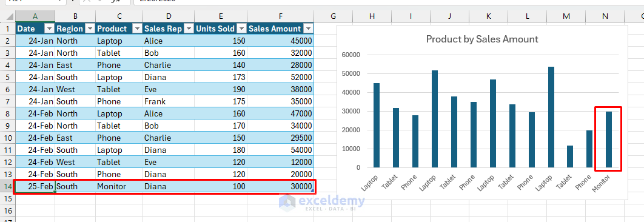Select column E header
This screenshot has height=222, width=644.
tap(221, 16)
